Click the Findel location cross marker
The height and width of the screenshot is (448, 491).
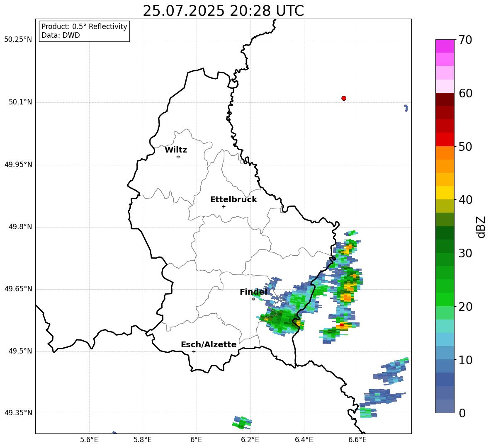click(253, 299)
